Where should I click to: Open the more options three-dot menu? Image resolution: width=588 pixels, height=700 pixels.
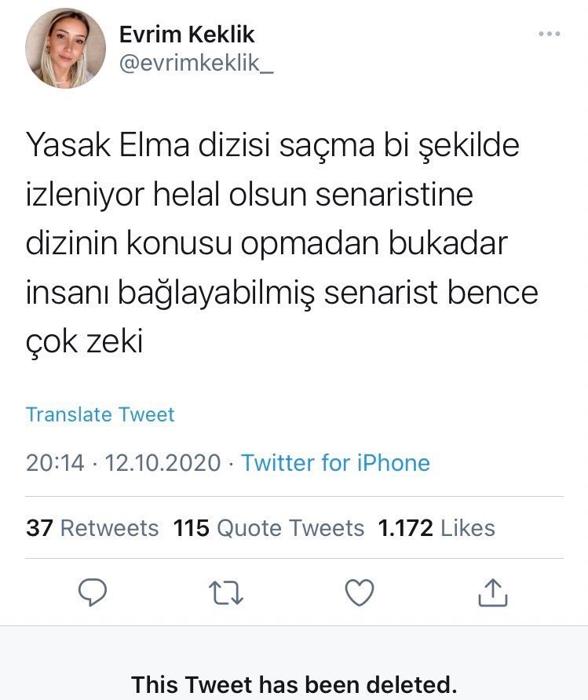tap(550, 35)
